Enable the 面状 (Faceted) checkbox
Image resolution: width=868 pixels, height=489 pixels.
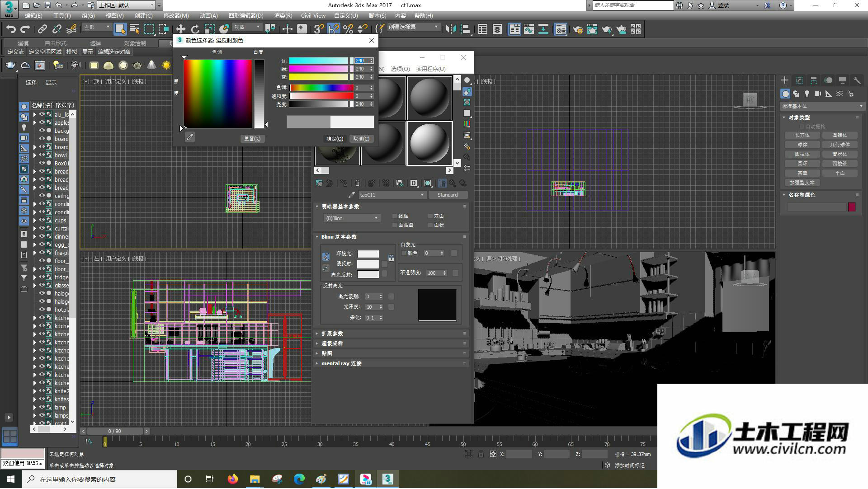point(430,225)
